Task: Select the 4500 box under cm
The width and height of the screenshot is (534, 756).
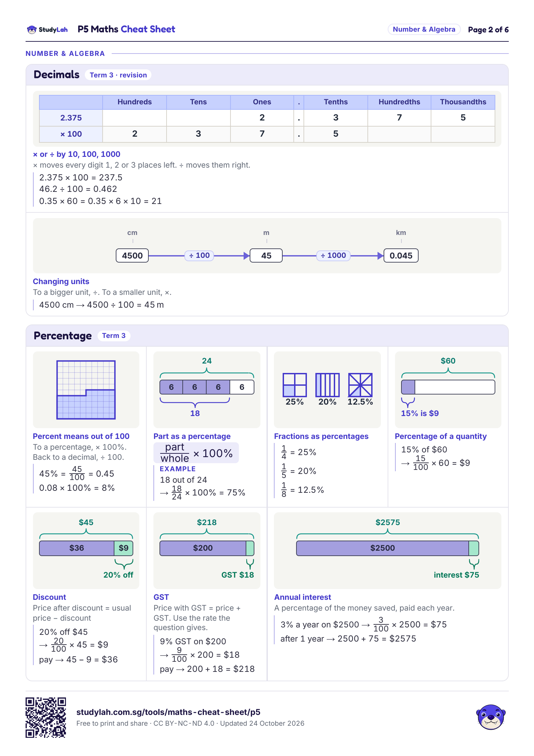Action: coord(132,255)
